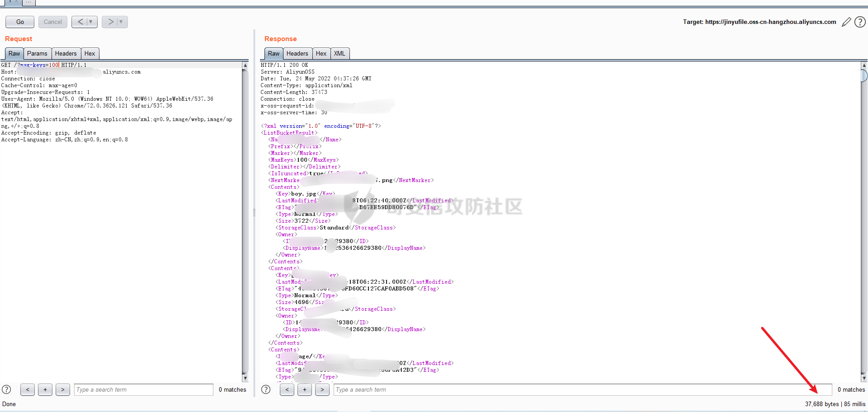Go to previous match in response search
This screenshot has height=412, width=868.
click(x=287, y=389)
